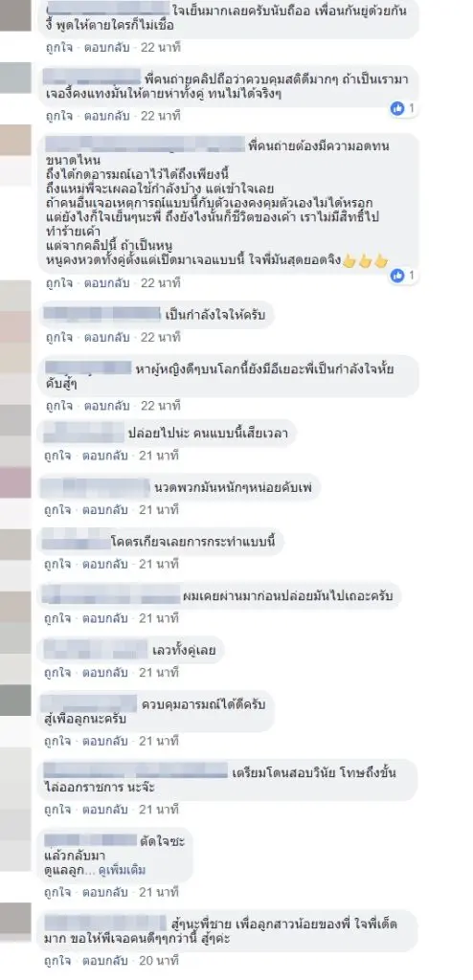Image resolution: width=473 pixels, height=980 pixels.
Task: Click ถูกใจ under the 'หาผู้หญิงดีๆ' comment
Action: click(x=58, y=406)
